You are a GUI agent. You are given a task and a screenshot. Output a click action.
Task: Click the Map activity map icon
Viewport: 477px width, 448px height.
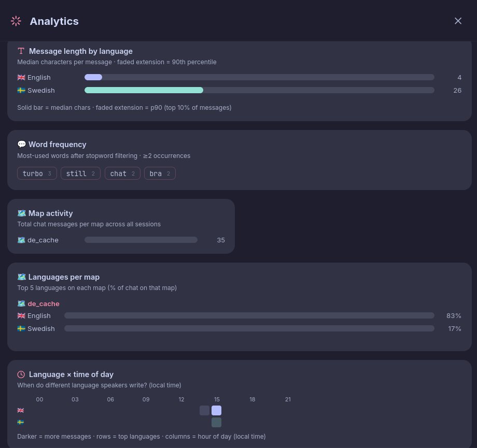[x=22, y=213]
